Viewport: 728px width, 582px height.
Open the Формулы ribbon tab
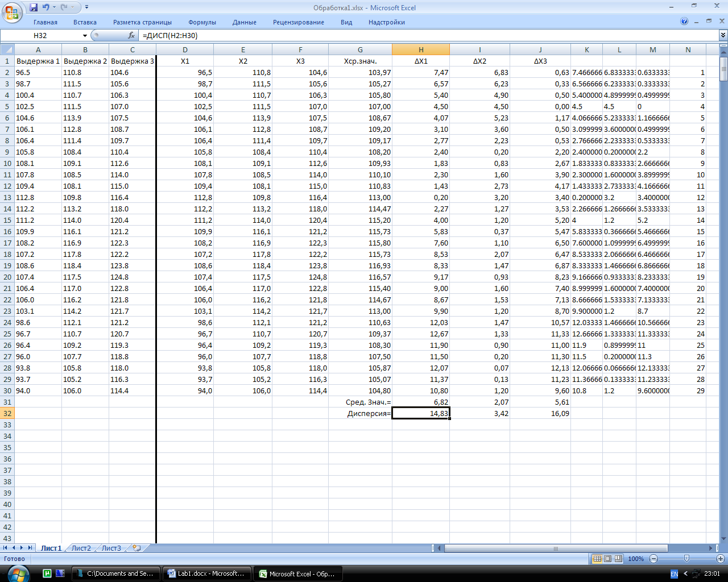(x=202, y=22)
